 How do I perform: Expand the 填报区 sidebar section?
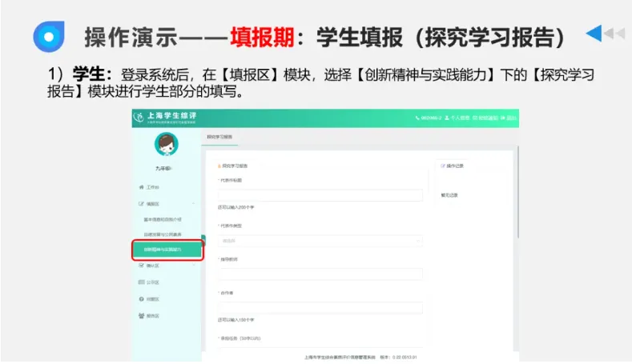point(167,204)
